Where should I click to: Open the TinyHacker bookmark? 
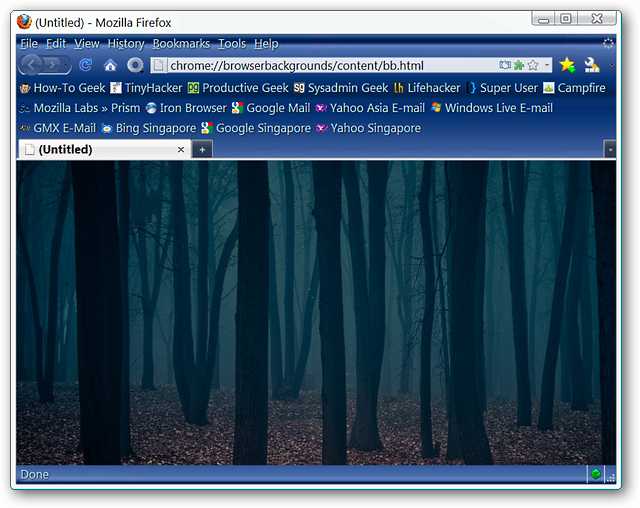click(147, 88)
